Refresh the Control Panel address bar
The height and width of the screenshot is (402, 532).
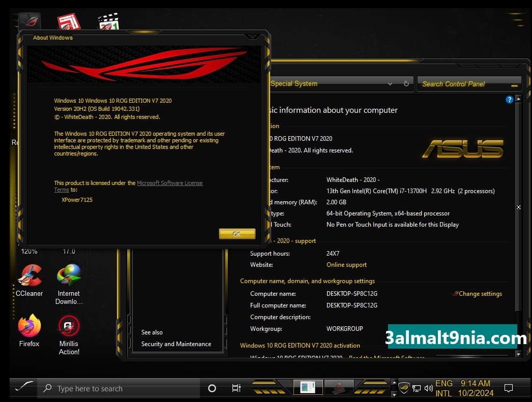click(x=406, y=84)
